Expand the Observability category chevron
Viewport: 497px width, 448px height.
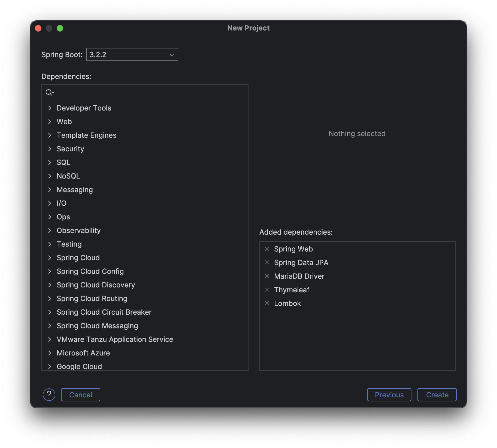pos(50,231)
